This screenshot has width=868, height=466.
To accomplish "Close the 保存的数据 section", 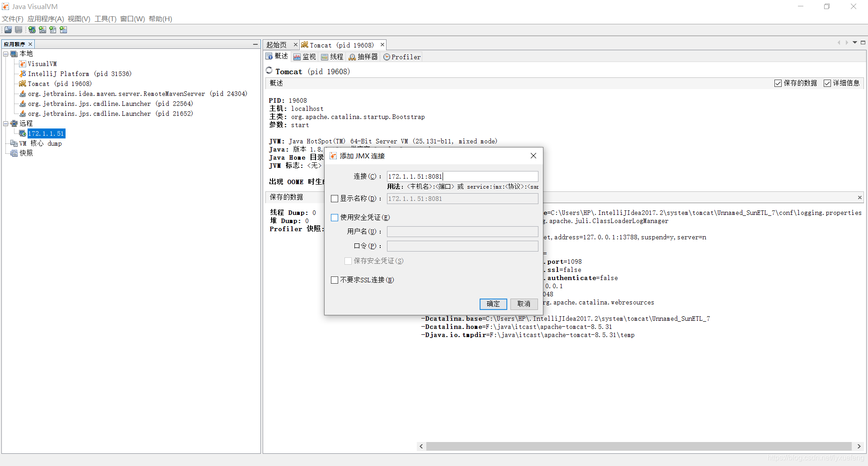I will [x=859, y=197].
